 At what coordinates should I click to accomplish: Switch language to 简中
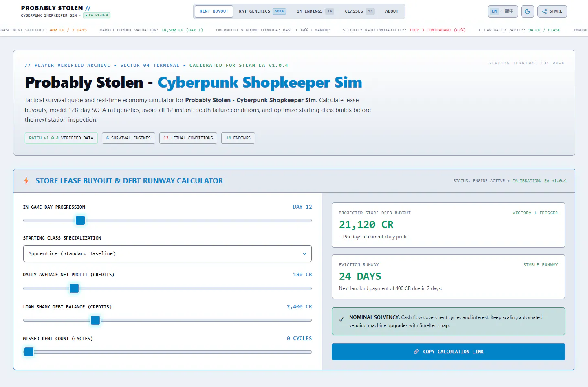click(509, 11)
